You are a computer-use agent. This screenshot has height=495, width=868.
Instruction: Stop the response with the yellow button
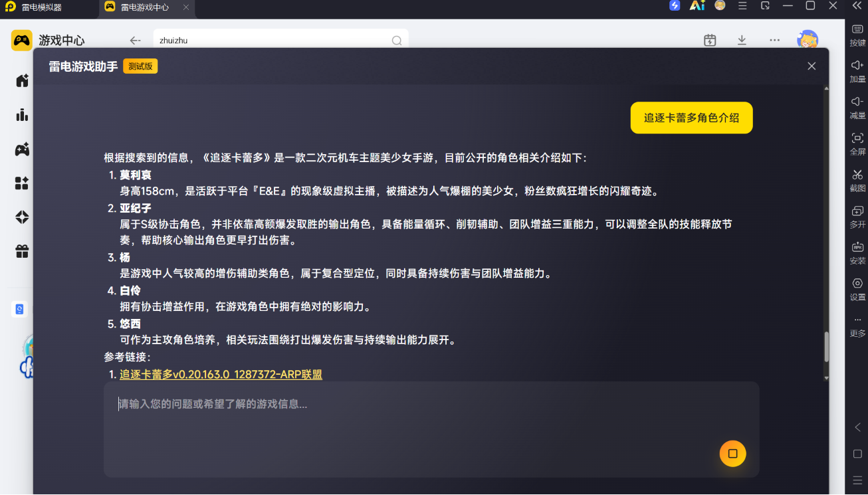pyautogui.click(x=732, y=453)
